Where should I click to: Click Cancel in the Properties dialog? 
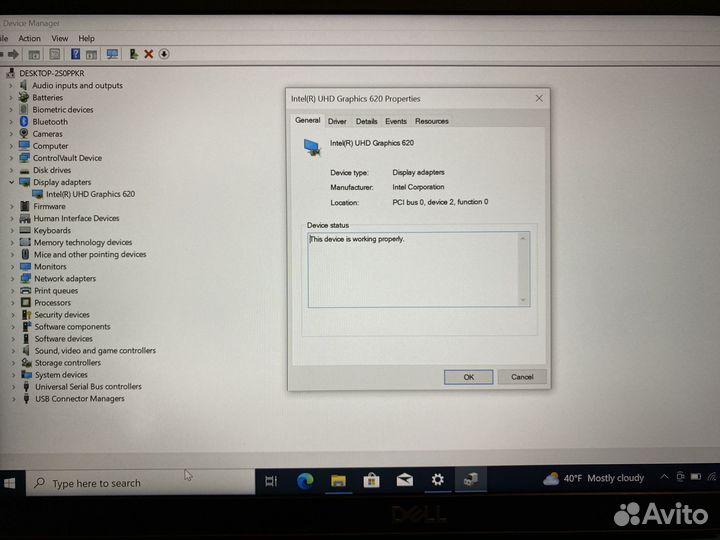coord(522,377)
